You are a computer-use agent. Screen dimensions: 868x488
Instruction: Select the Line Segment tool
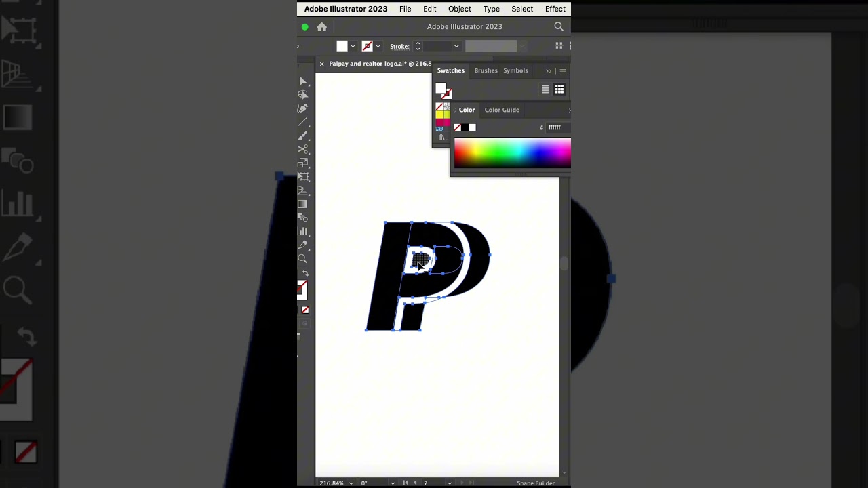(303, 122)
